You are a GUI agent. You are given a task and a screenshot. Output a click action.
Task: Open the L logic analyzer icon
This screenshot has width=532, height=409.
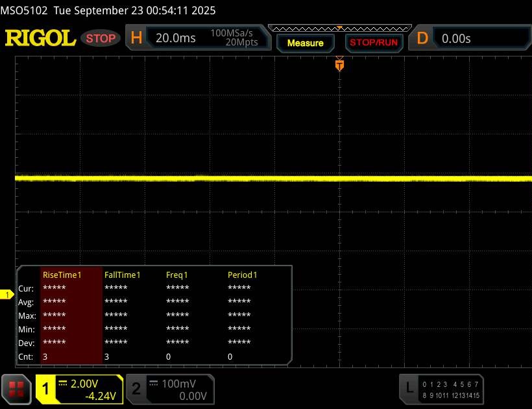pos(409,388)
